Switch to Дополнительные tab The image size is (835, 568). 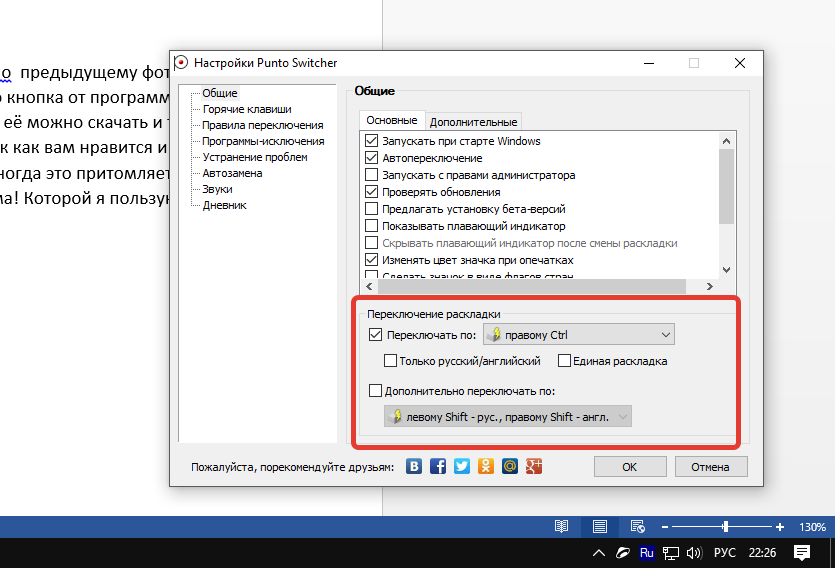pyautogui.click(x=473, y=122)
